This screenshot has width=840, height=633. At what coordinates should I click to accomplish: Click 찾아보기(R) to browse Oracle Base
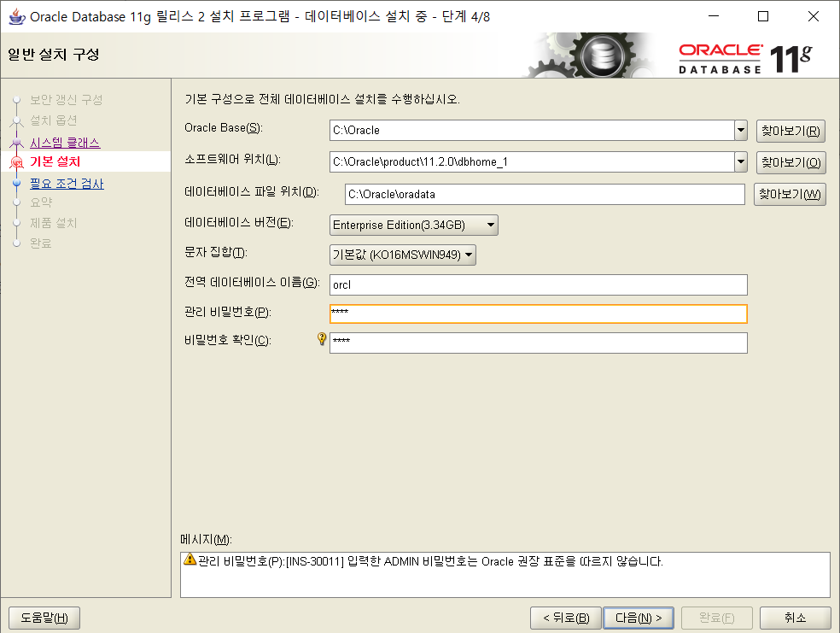(790, 131)
